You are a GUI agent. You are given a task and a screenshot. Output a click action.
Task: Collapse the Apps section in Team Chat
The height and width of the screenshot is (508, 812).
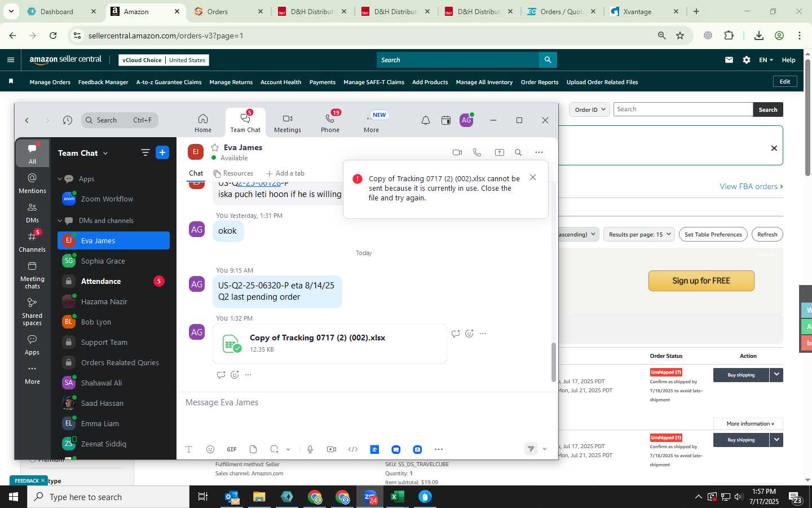click(60, 179)
